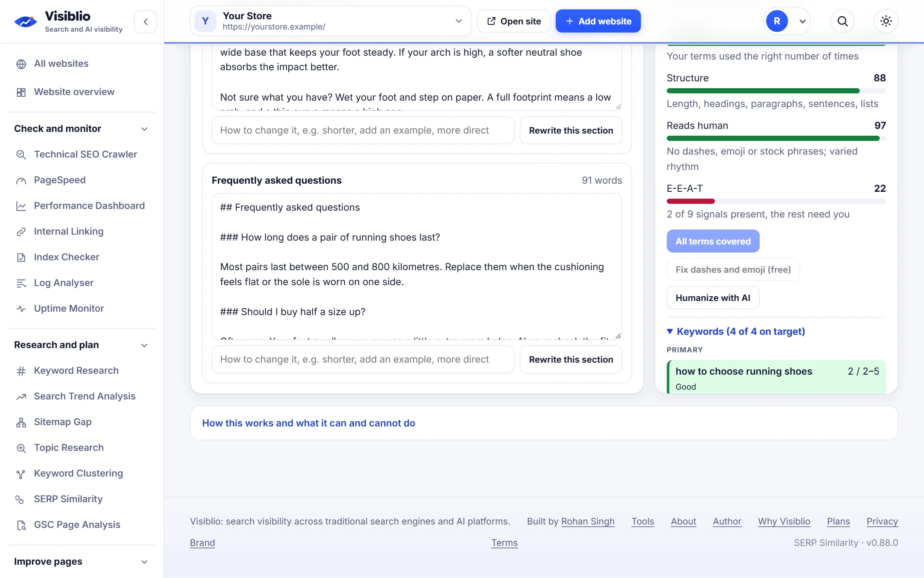Collapse the Improve pages section

[82, 561]
